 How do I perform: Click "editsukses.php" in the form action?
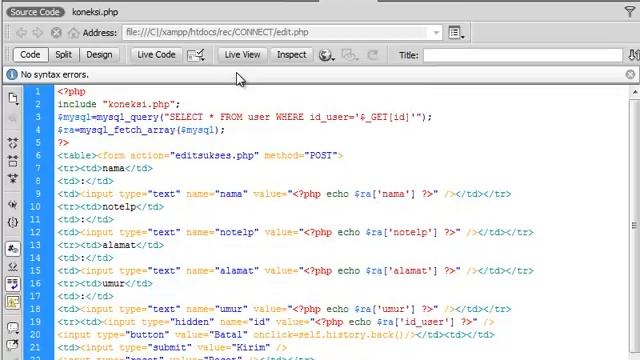(x=214, y=156)
